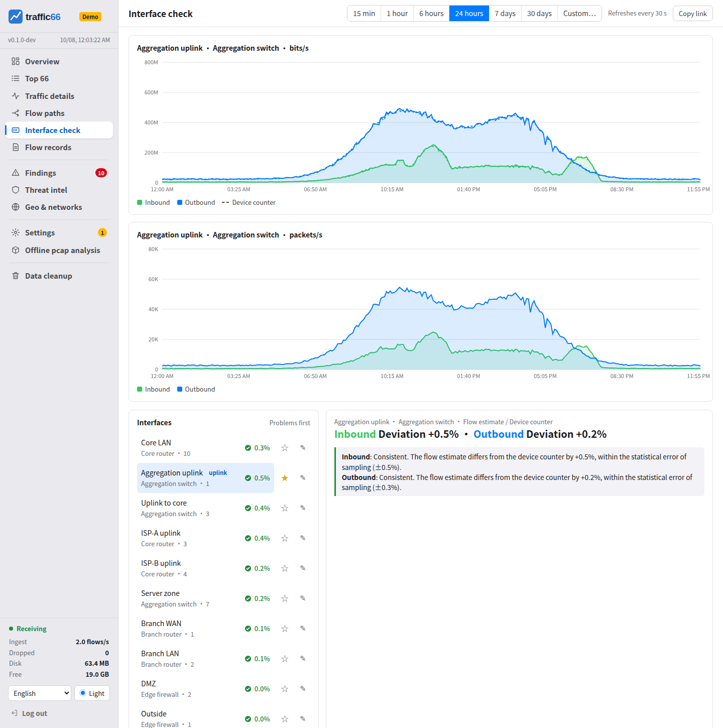Select the ISP-B uplink interface row
The height and width of the screenshot is (728, 723).
click(205, 568)
